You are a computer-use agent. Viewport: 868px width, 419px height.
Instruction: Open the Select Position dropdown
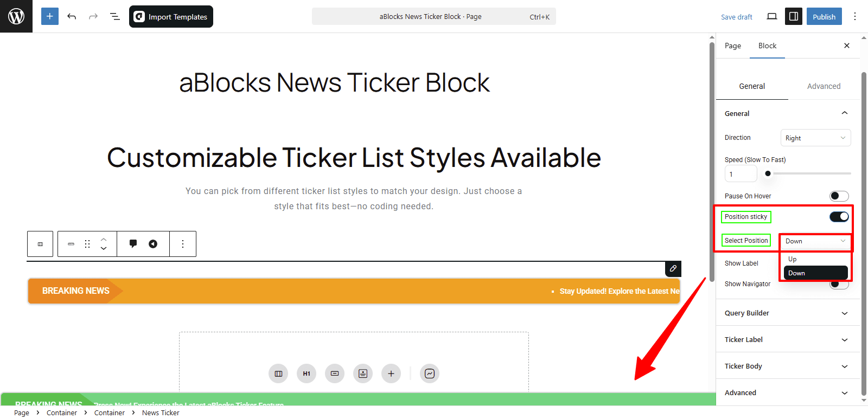pos(815,241)
